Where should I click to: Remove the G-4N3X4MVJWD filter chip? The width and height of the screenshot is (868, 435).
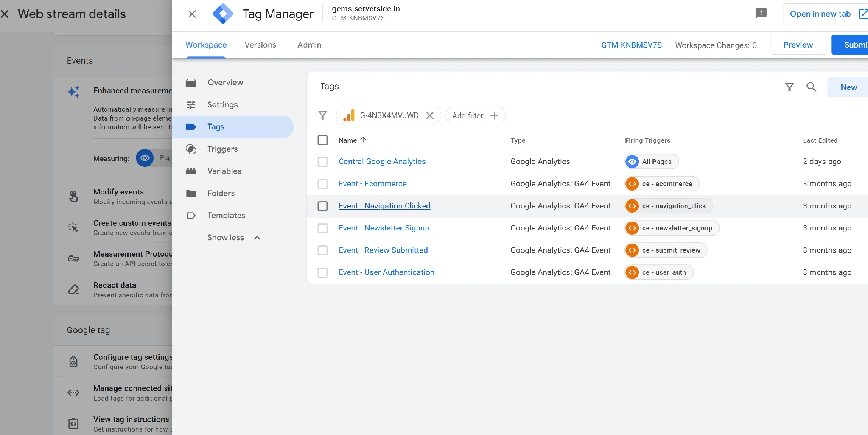pos(430,115)
